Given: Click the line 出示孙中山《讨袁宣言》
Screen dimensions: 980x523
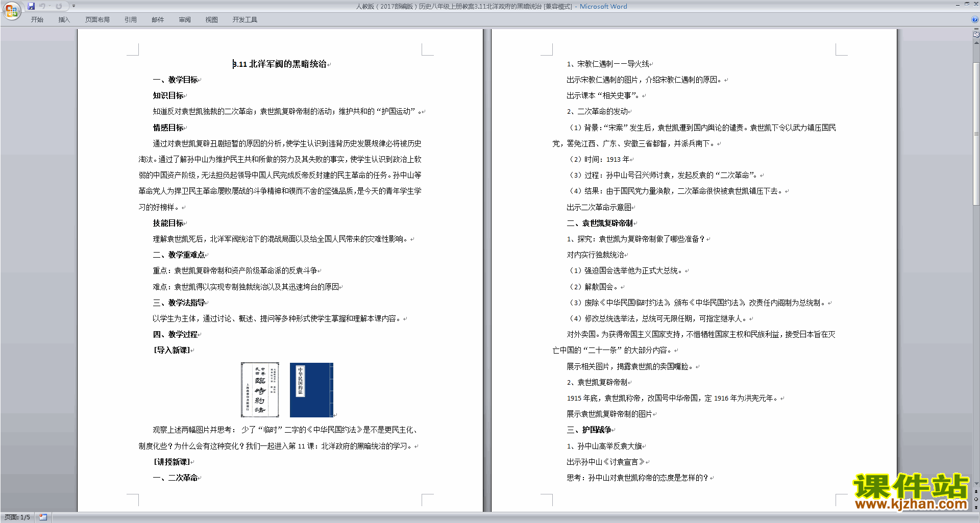Looking at the screenshot, I should 606,462.
